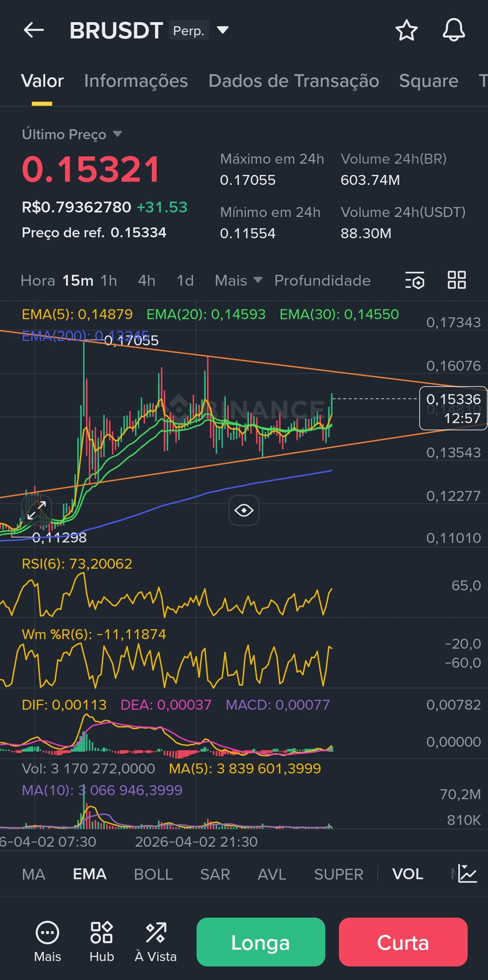
Task: Tap the last price 0.15321
Action: (x=91, y=170)
